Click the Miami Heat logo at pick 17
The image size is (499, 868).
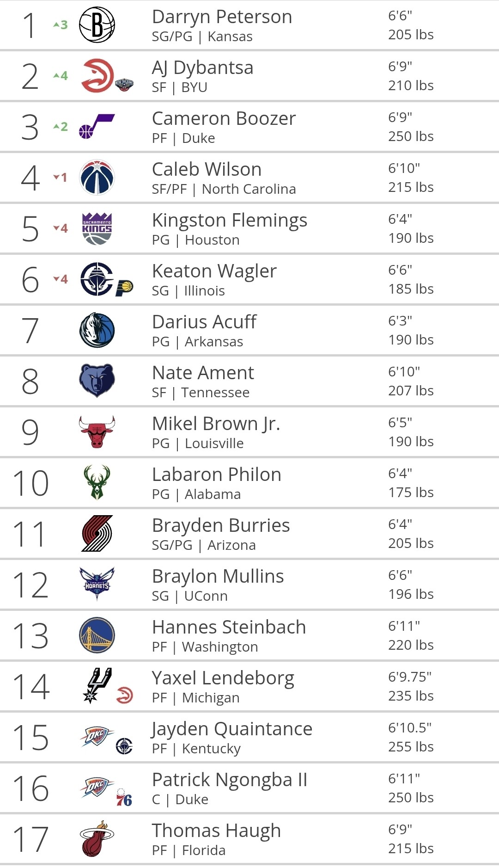(x=97, y=839)
